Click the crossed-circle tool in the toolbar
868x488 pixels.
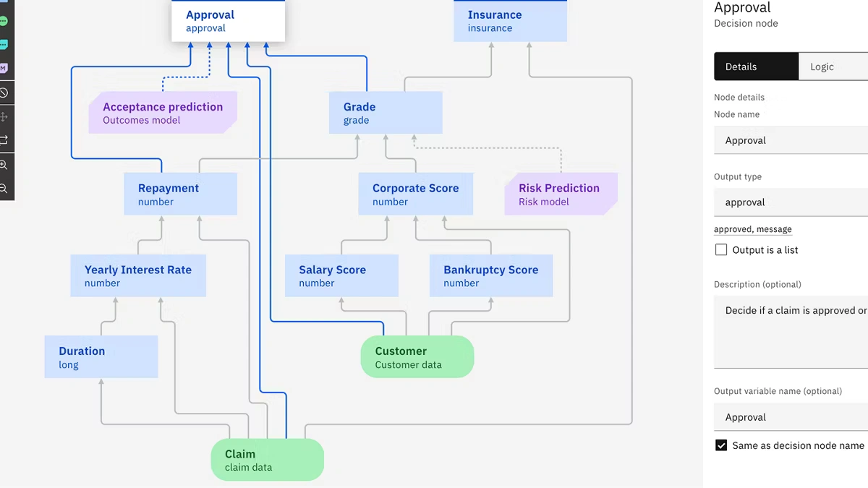[4, 93]
